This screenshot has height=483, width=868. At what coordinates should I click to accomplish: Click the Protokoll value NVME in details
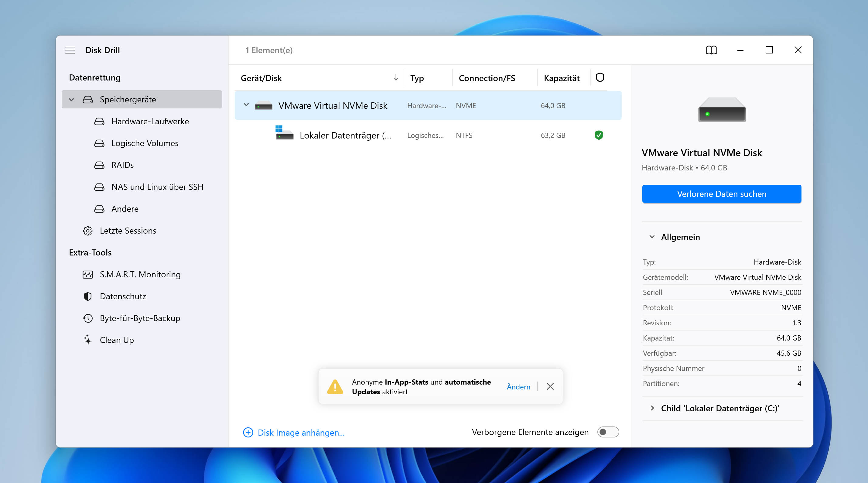791,308
